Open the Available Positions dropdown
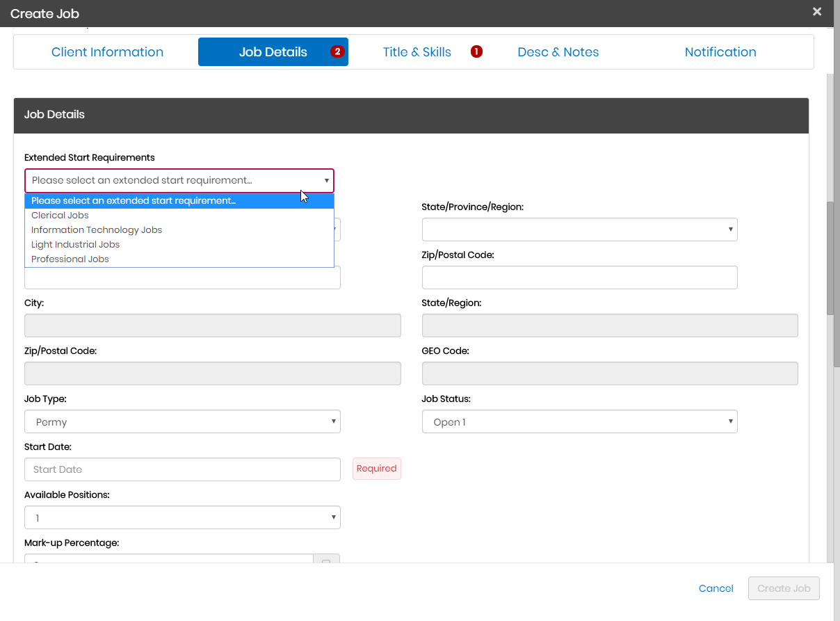This screenshot has height=621, width=840. click(x=182, y=517)
